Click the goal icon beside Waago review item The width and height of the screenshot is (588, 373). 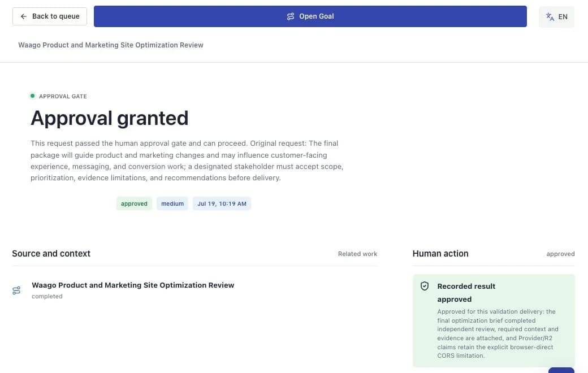[16, 290]
